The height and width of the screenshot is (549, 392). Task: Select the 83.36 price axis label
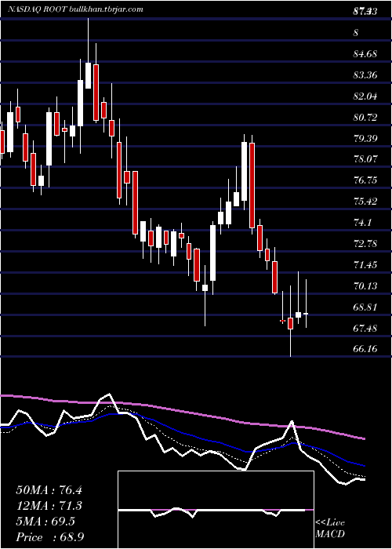tap(365, 75)
